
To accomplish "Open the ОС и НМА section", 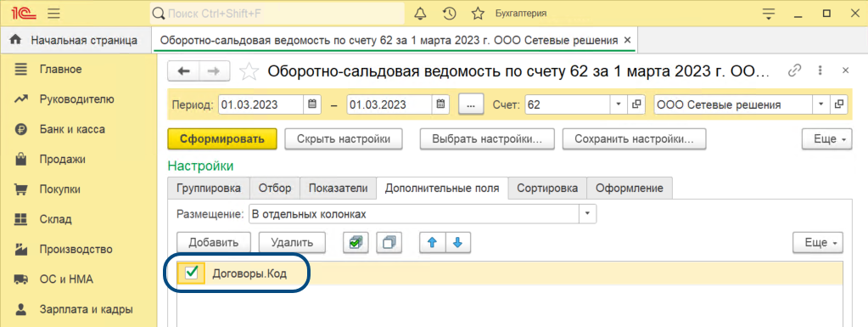I will 66,279.
